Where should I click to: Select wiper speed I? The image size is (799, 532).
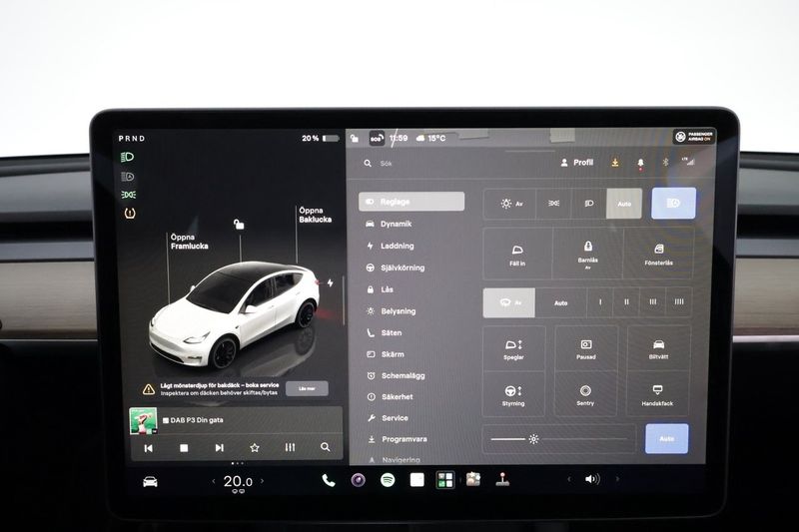(x=600, y=302)
